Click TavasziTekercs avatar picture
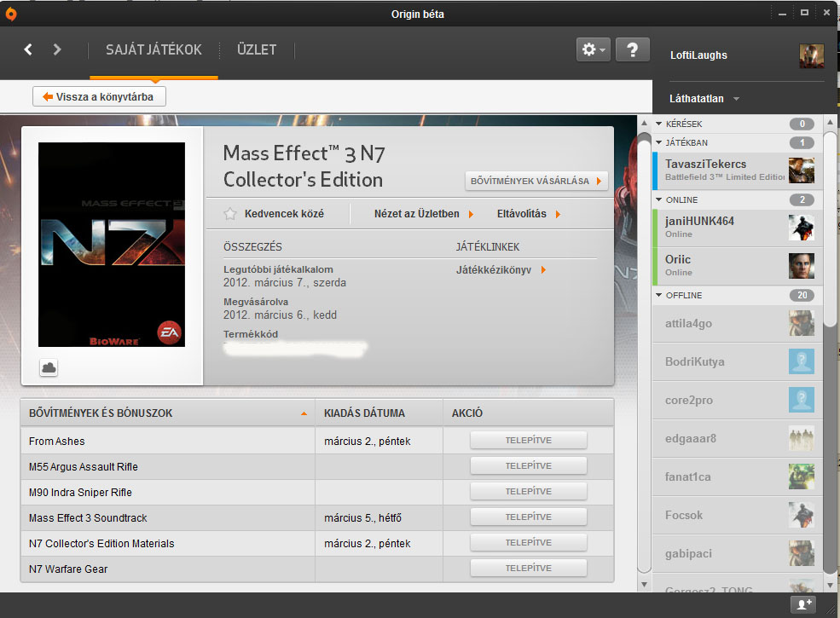The width and height of the screenshot is (840, 618). (x=802, y=170)
